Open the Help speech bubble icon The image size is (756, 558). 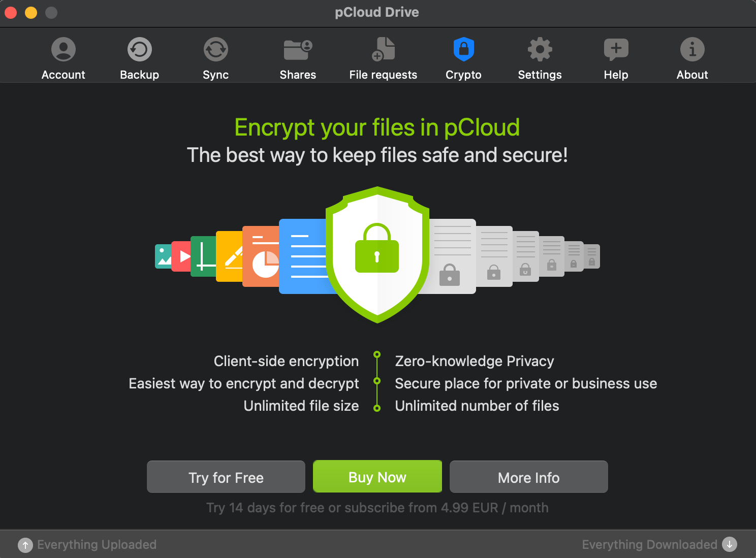[616, 50]
